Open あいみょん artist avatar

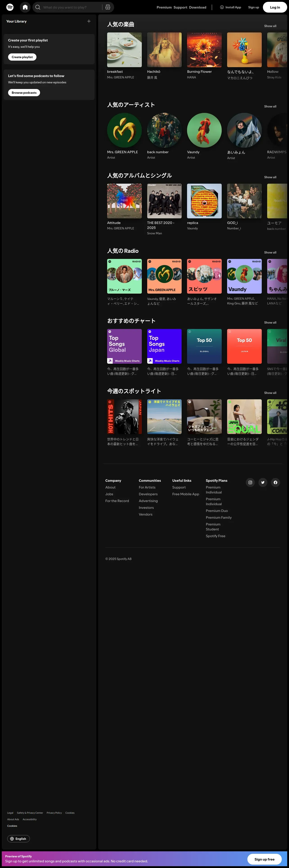pyautogui.click(x=244, y=130)
